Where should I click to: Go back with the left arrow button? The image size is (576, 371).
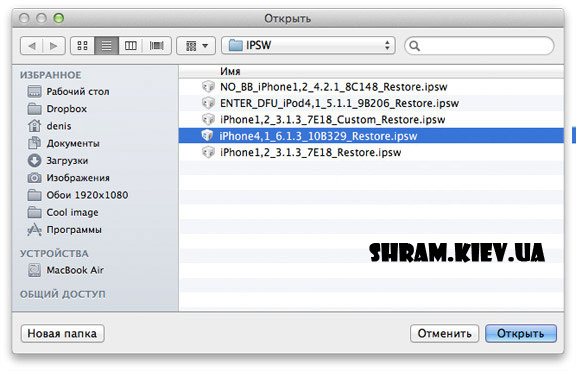32,46
